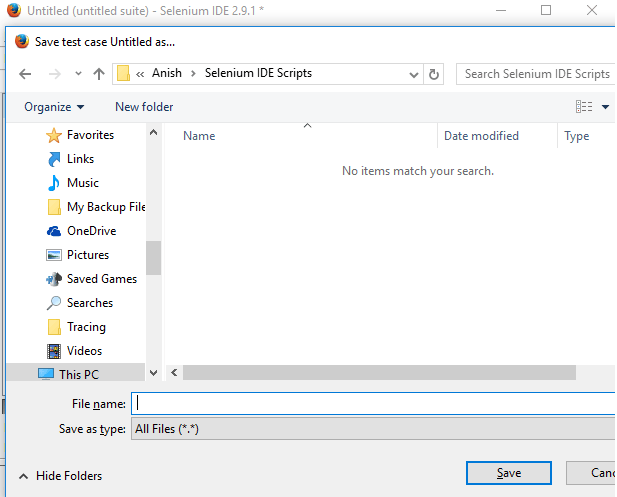Open Links in the navigation pane
Viewport: 617px width, 497px height.
pyautogui.click(x=80, y=159)
